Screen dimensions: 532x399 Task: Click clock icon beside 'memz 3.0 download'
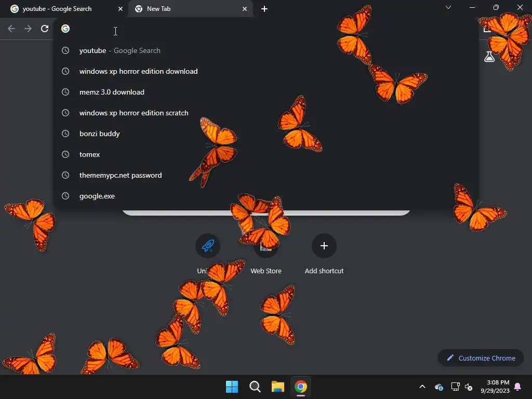coord(65,92)
